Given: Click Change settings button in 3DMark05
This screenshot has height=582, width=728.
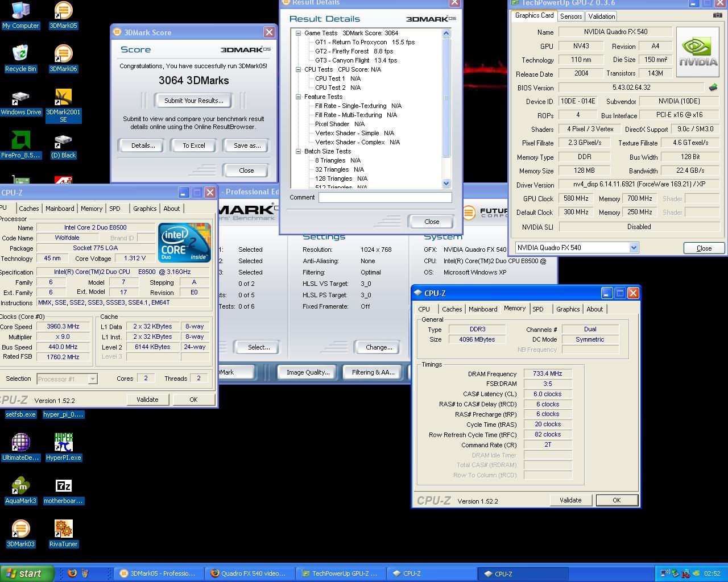Looking at the screenshot, I should click(379, 347).
